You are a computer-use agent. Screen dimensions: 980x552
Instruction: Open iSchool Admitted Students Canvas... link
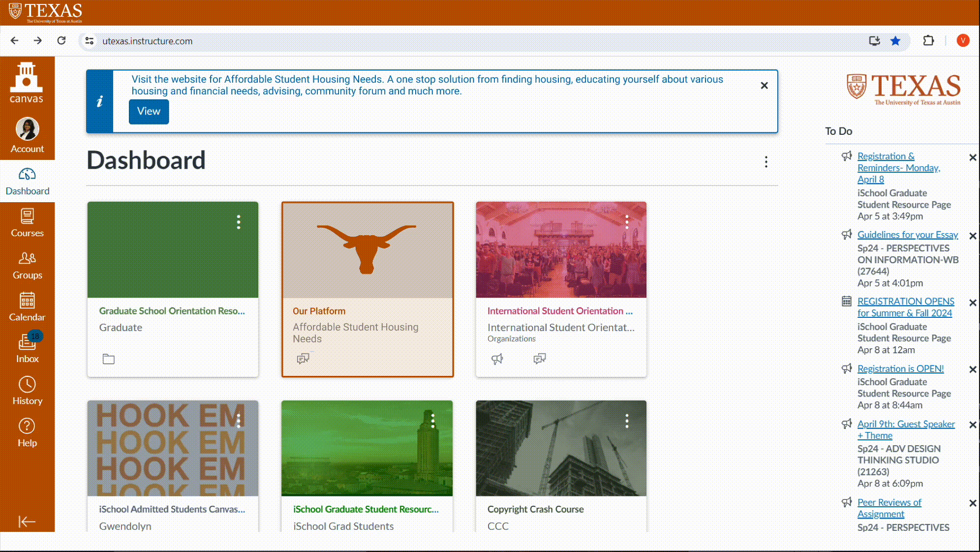(172, 509)
